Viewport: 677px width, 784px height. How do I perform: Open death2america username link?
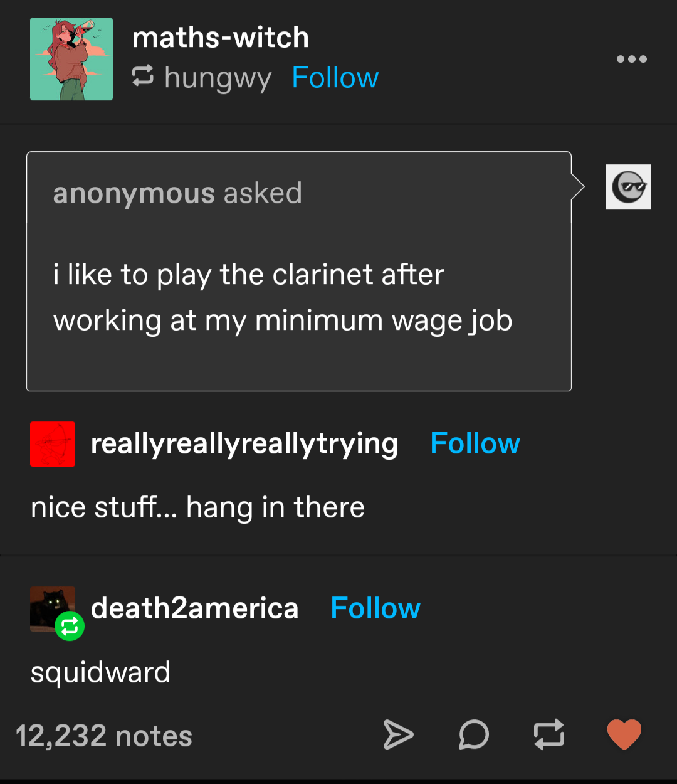click(194, 608)
